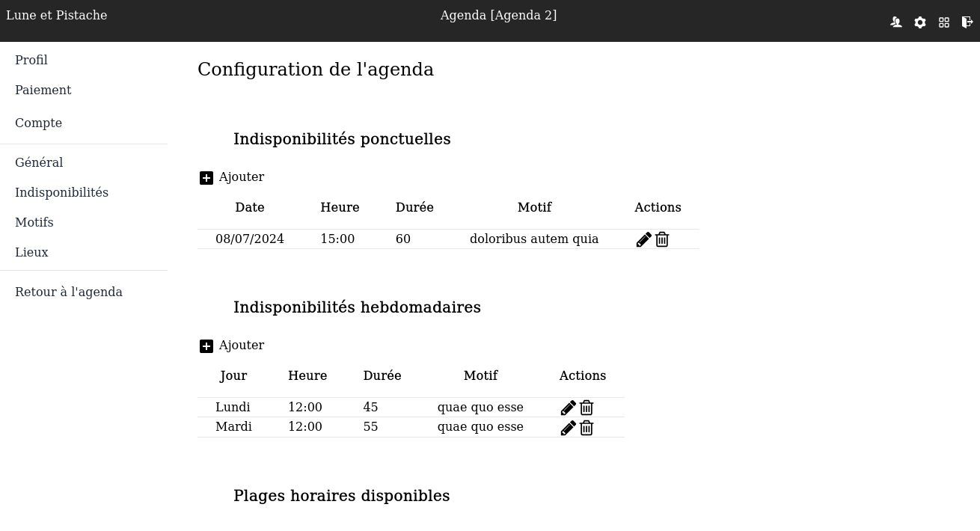Edit the Lundi weekly unavailability
This screenshot has width=980, height=531.
pos(568,408)
